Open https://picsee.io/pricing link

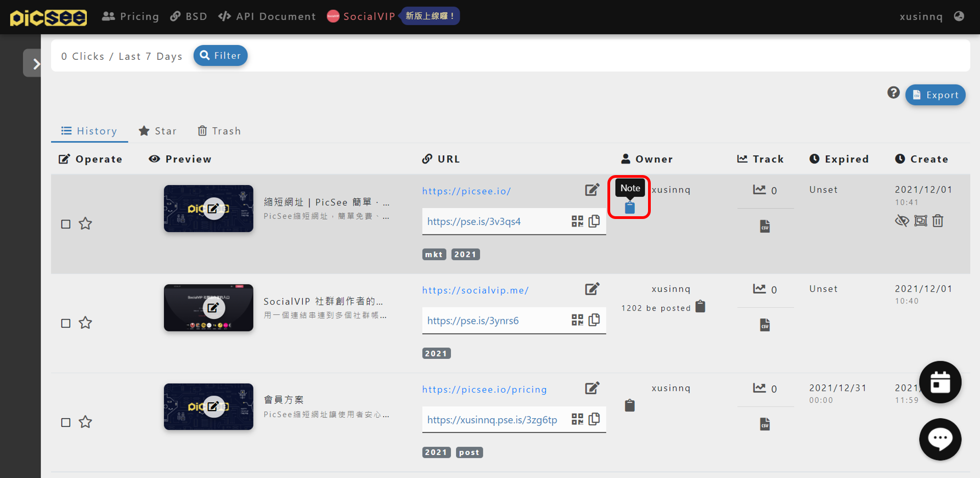point(485,390)
